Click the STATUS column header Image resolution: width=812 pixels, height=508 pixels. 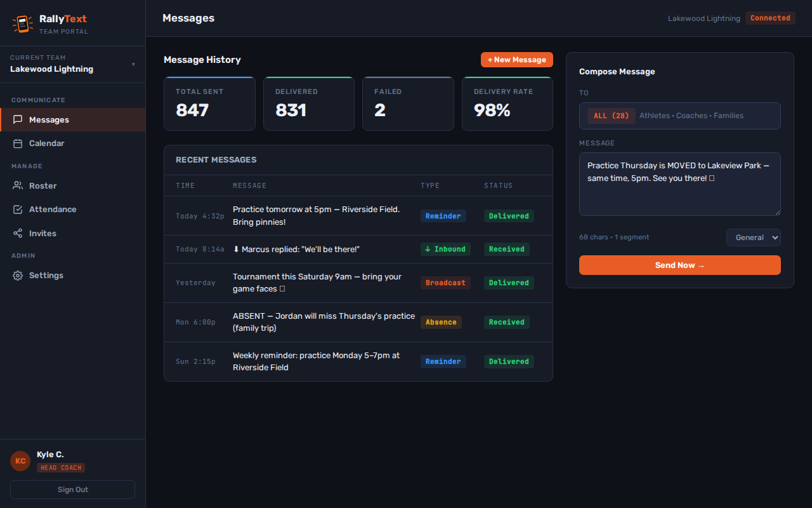coord(499,186)
